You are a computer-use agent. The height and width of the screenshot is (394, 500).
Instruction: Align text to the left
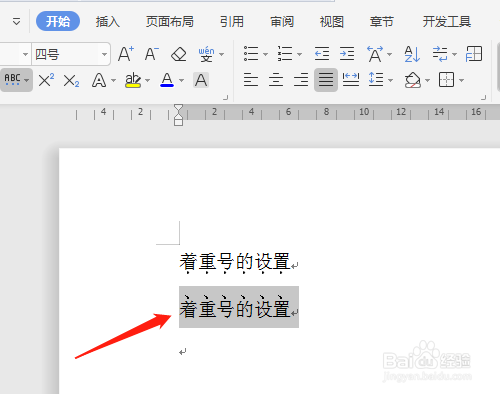coord(251,80)
